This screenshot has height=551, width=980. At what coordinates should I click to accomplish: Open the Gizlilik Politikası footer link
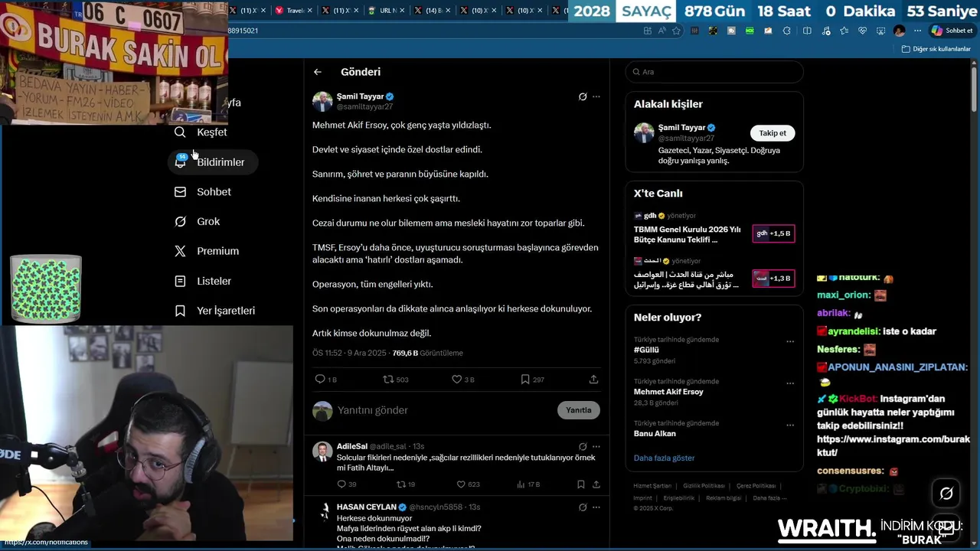(x=704, y=486)
